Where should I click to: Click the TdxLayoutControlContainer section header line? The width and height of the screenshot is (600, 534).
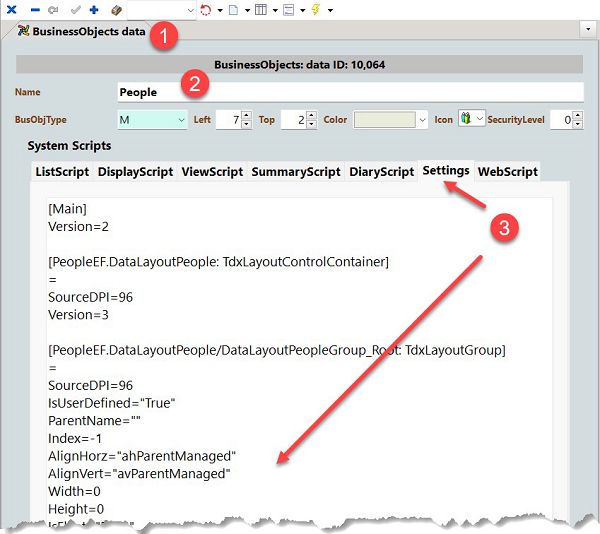tap(218, 262)
